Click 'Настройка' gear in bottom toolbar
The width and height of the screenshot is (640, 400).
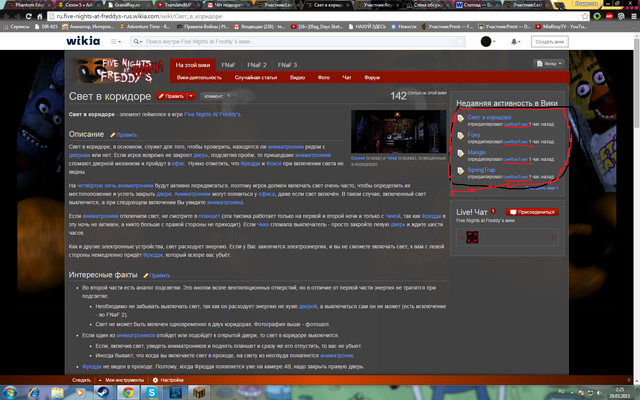pos(168,380)
